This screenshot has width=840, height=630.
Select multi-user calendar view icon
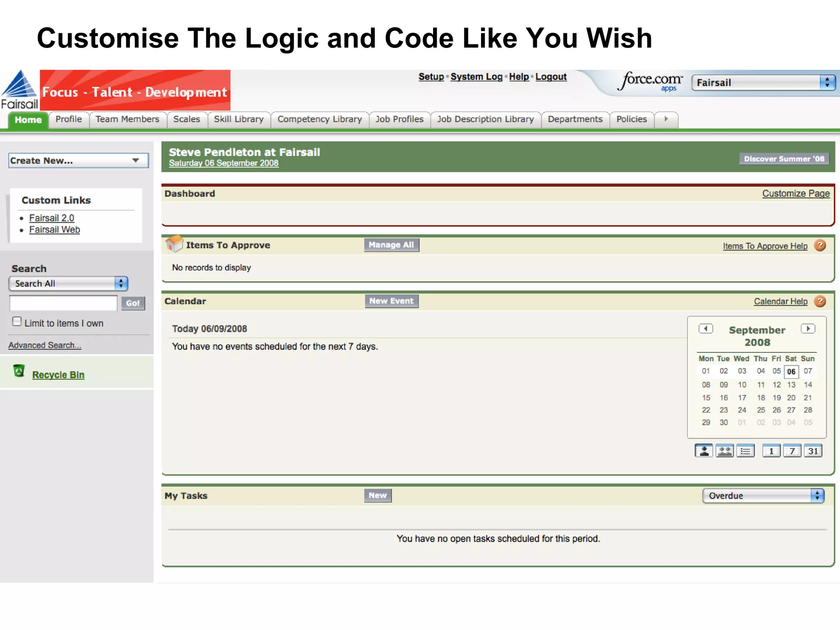pyautogui.click(x=725, y=451)
